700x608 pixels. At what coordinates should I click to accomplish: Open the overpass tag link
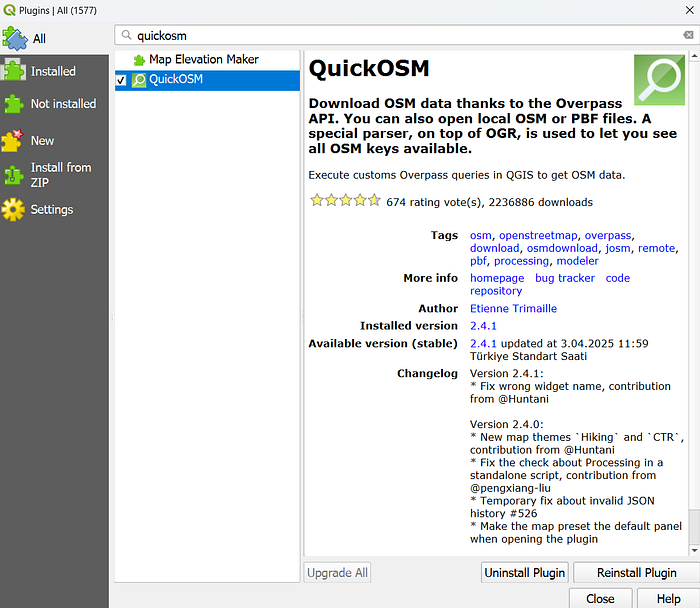coord(608,235)
